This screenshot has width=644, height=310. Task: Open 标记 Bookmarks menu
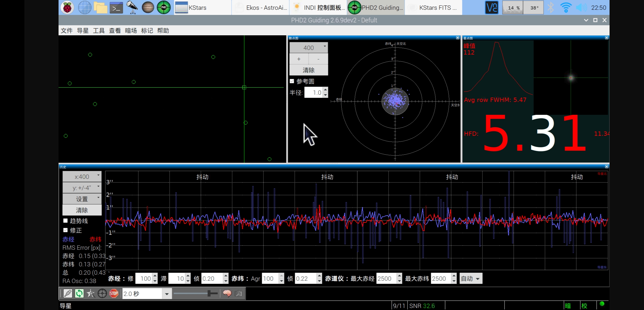click(x=147, y=30)
